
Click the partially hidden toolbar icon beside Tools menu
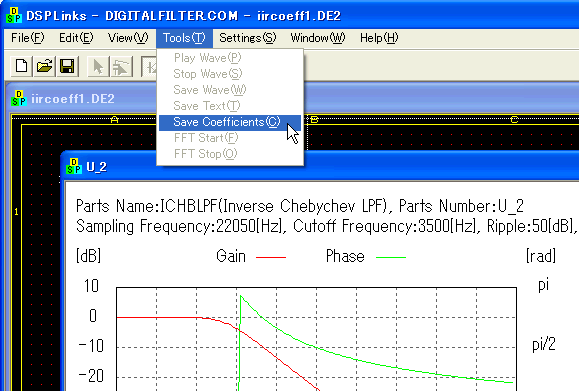coord(149,67)
